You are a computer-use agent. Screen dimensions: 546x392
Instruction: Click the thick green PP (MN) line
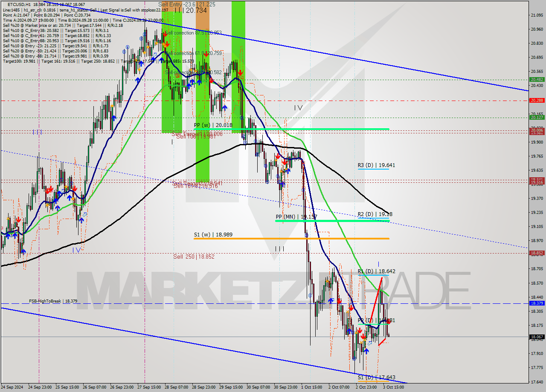pyautogui.click(x=332, y=221)
